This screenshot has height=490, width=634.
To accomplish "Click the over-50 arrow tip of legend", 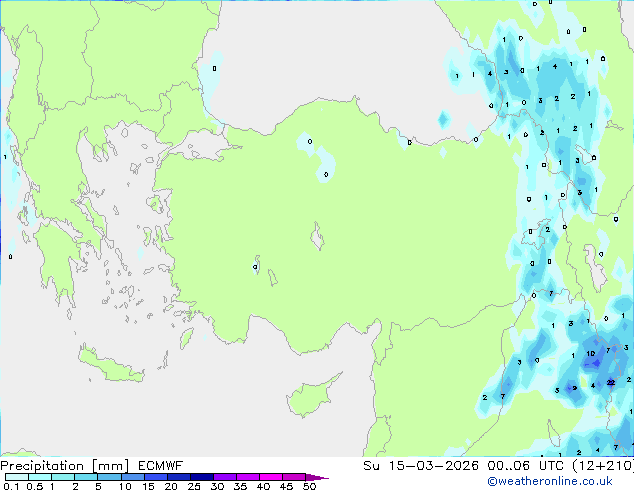I will point(317,477).
